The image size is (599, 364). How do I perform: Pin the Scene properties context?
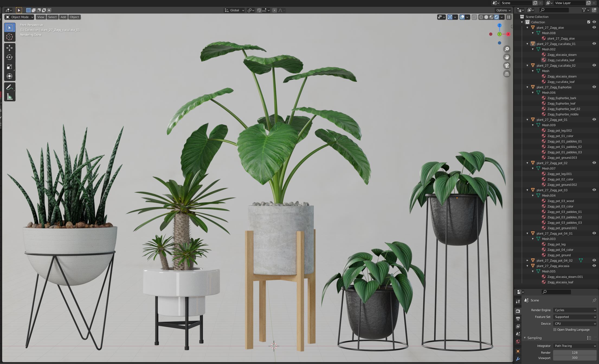tap(594, 300)
